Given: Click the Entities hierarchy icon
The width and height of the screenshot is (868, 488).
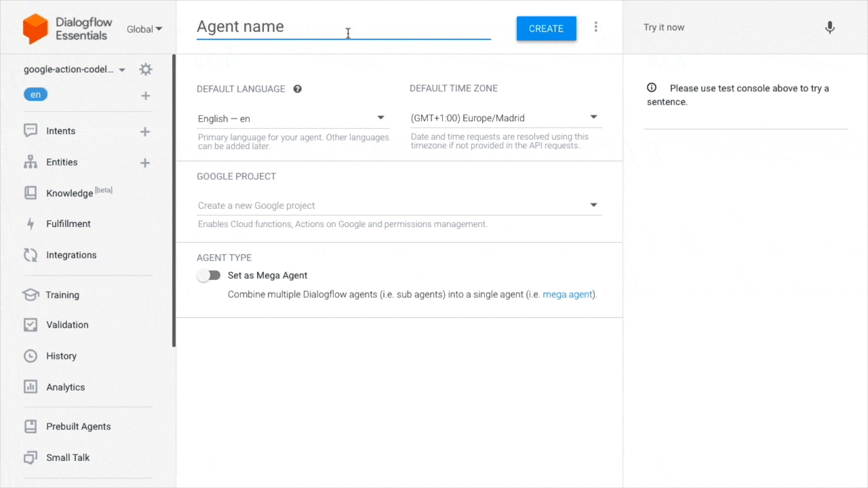Looking at the screenshot, I should click(30, 162).
